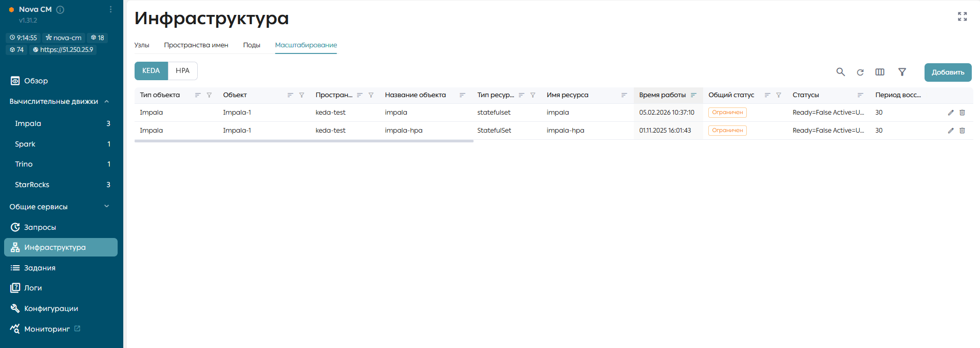
Task: Refresh the scaling table
Action: coord(860,72)
